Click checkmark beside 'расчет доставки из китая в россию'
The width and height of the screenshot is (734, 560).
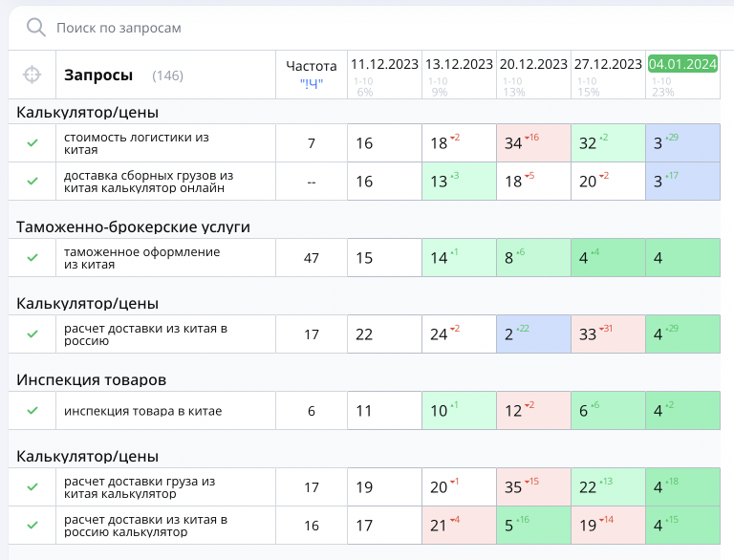tap(32, 334)
